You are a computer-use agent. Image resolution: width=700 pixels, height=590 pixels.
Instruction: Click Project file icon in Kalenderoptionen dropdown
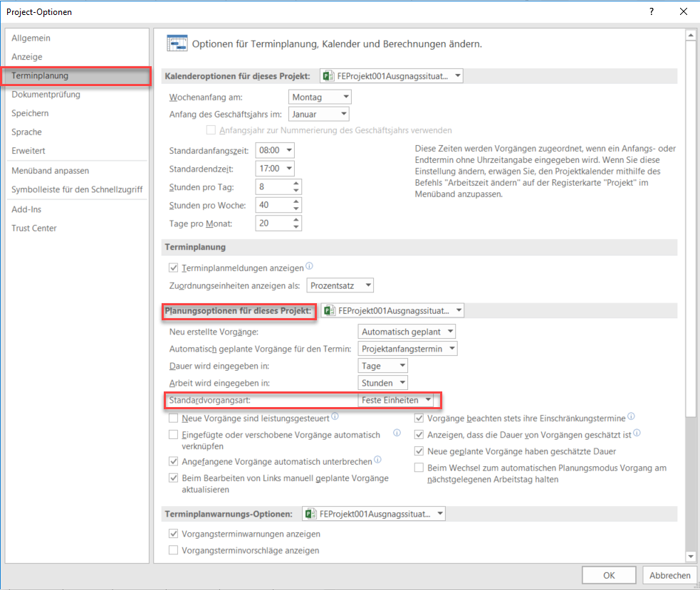(x=328, y=76)
